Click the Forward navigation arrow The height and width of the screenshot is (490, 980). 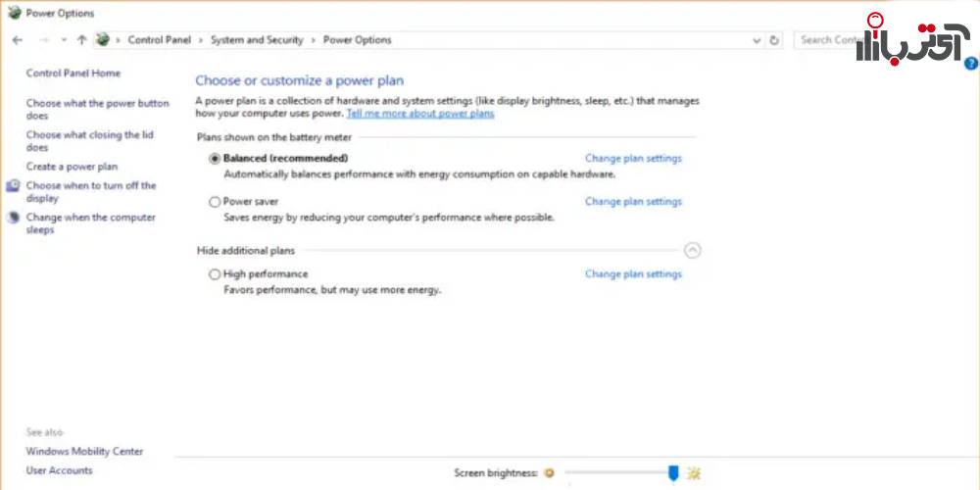[43, 40]
